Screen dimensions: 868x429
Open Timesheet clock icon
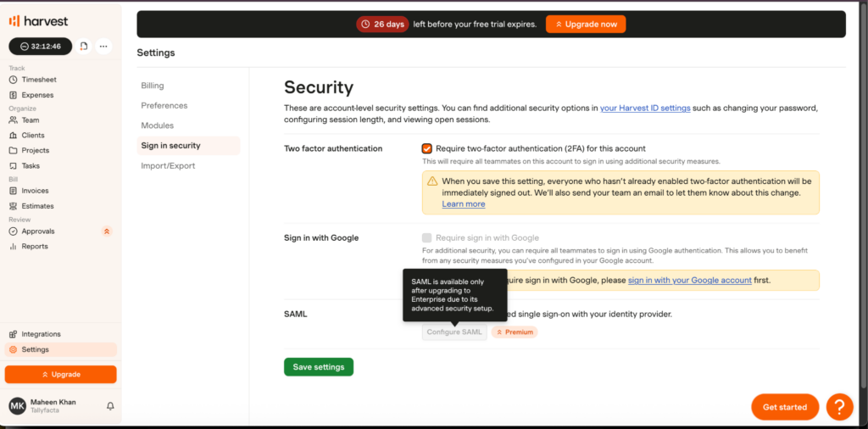pos(14,80)
